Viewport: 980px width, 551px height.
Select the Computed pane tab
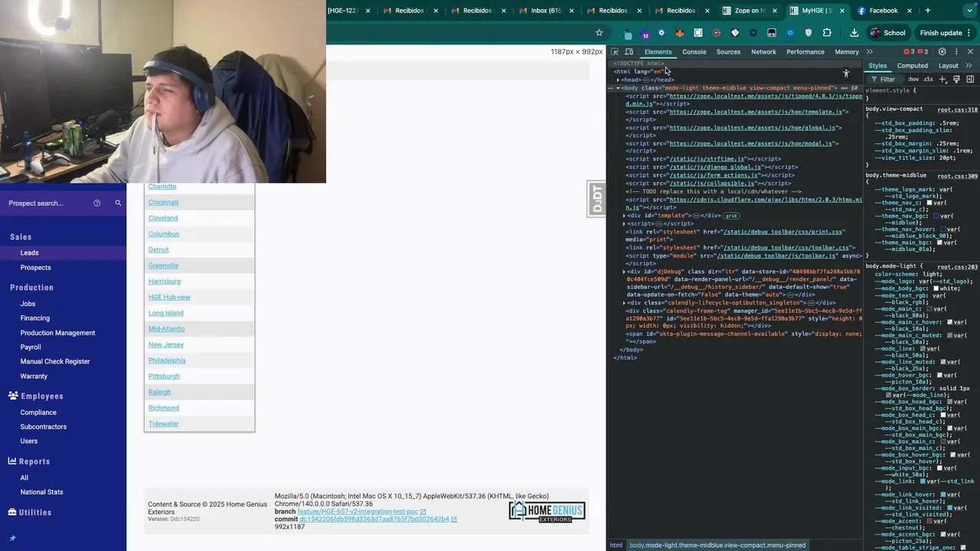tap(913, 66)
